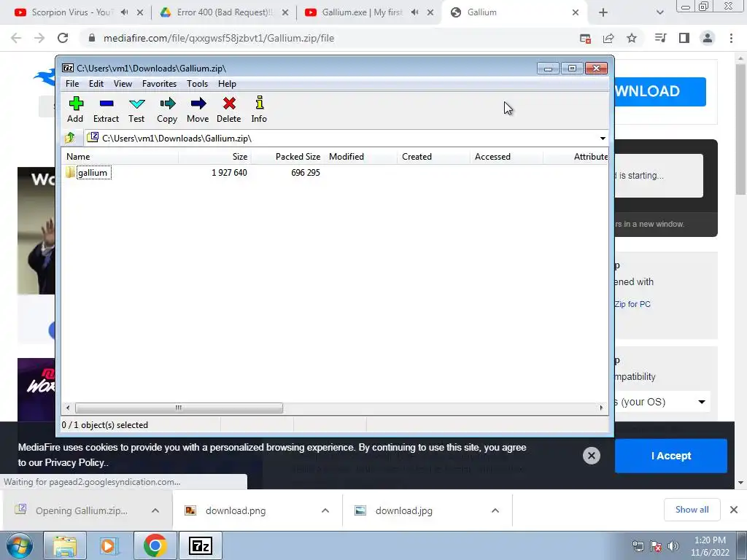Screen dimensions: 747x560
Task: Click the Extract toolbar icon
Action: (x=106, y=109)
